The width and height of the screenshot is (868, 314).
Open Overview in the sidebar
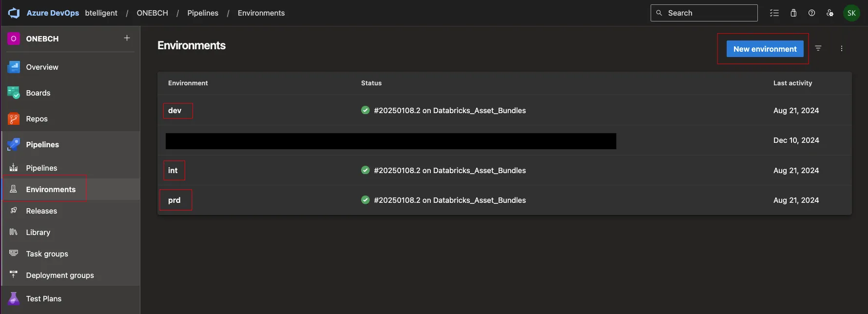tap(42, 67)
